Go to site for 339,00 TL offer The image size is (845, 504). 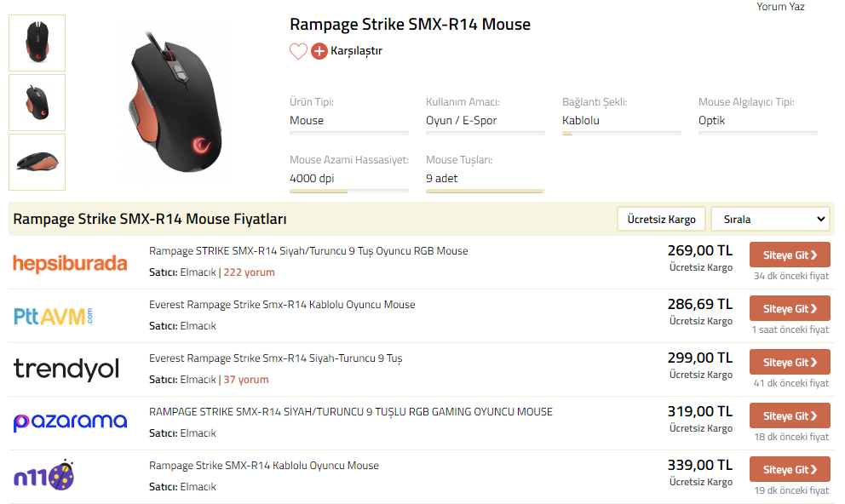coord(789,469)
